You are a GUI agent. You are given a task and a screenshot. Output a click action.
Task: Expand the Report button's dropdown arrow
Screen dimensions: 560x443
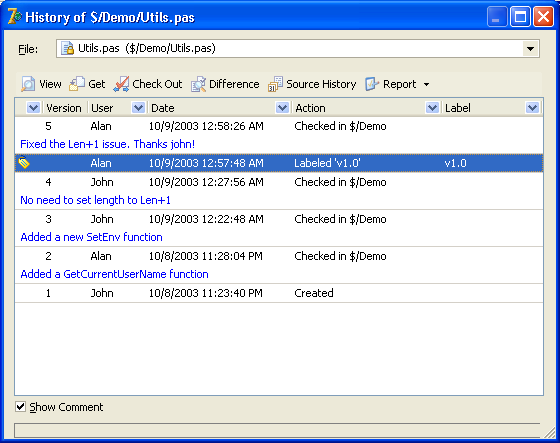pos(426,85)
